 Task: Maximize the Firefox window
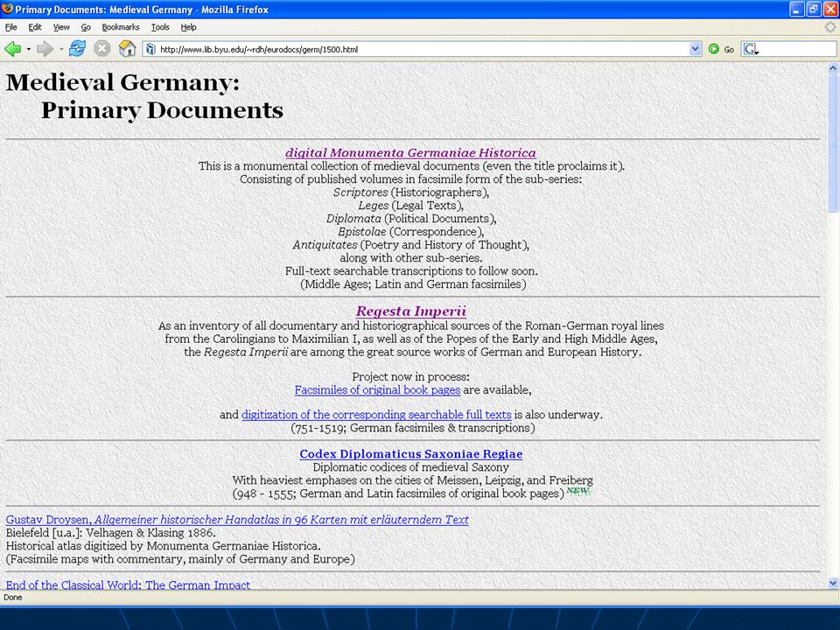pos(813,9)
